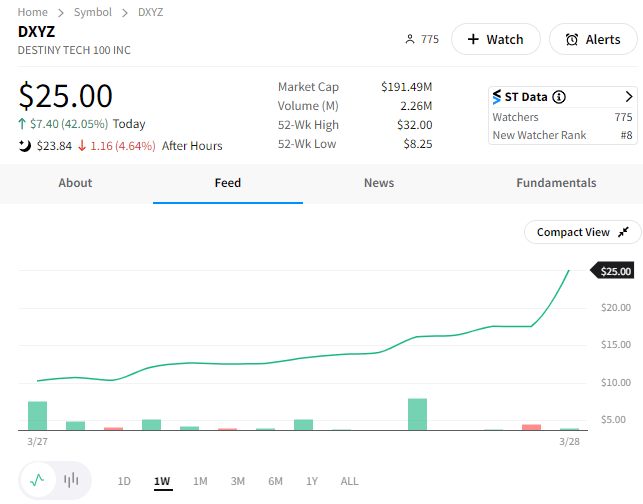Open the News tab
The image size is (643, 504).
coord(379,183)
